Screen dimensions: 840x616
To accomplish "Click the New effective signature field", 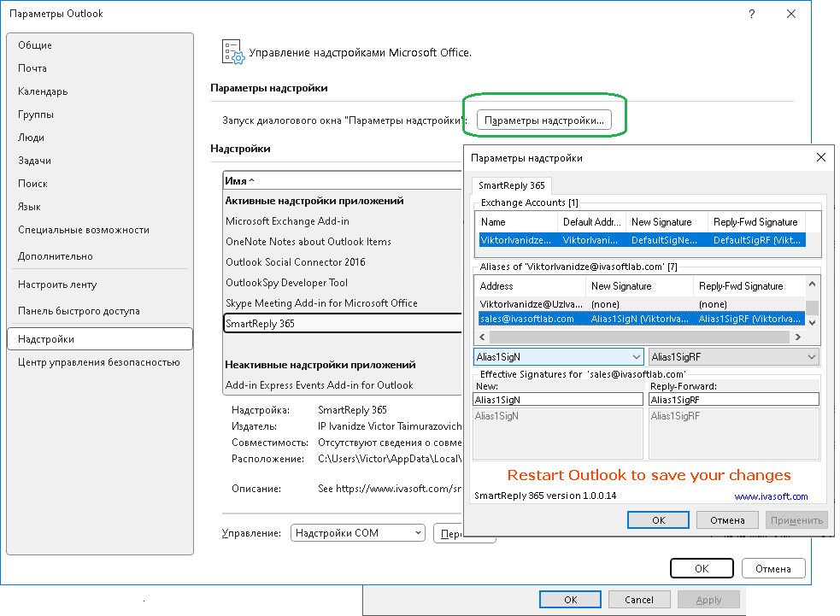I will (558, 400).
